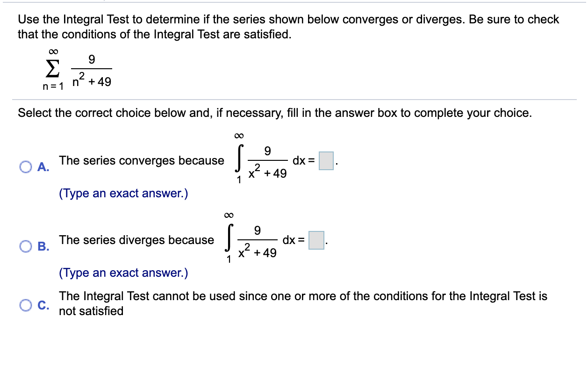Click "The series converges because" text
Image resolution: width=588 pixels, height=374 pixels.
pyautogui.click(x=142, y=161)
